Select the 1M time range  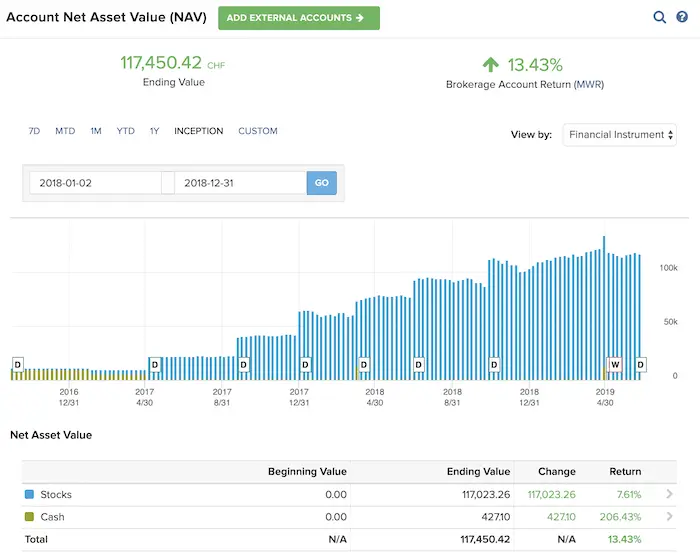tap(96, 131)
